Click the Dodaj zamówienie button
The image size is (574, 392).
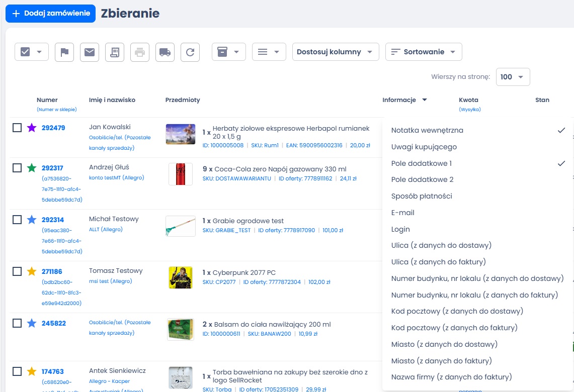(x=50, y=13)
